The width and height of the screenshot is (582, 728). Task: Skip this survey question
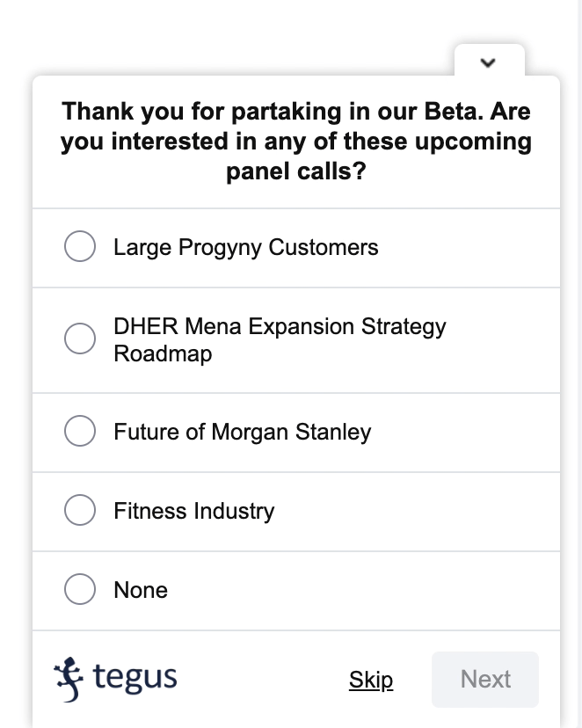[x=371, y=680]
